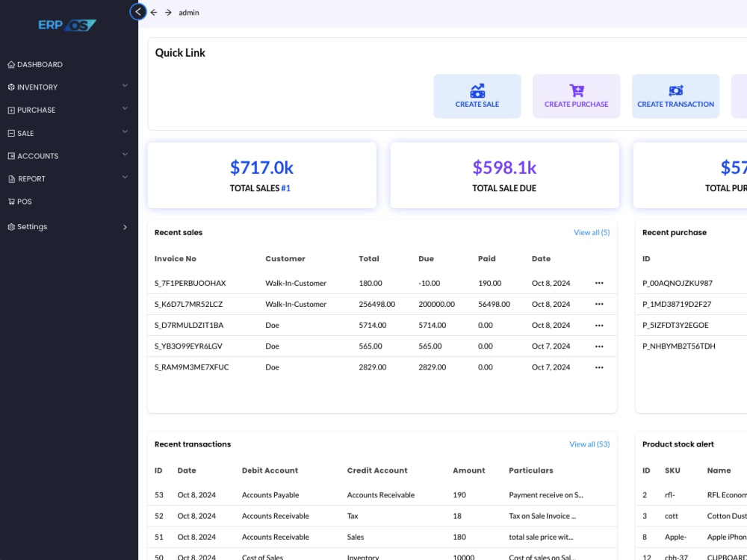
Task: Click the #1 link beside Total Sales
Action: tap(286, 188)
